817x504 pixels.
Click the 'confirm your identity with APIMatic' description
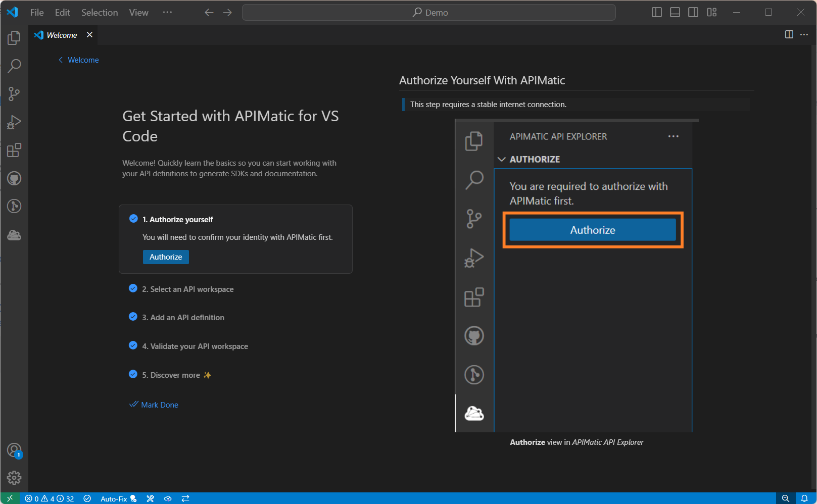click(237, 237)
